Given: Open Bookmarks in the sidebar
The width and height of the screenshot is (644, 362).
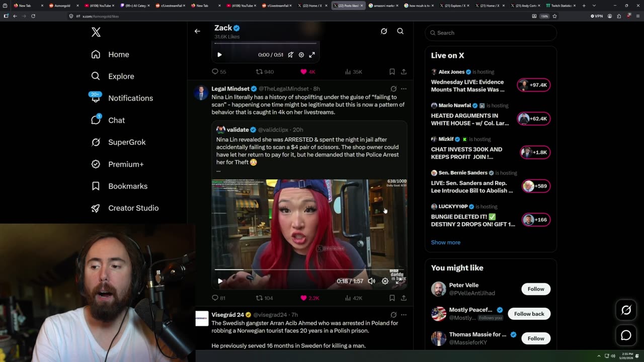Looking at the screenshot, I should click(119, 186).
